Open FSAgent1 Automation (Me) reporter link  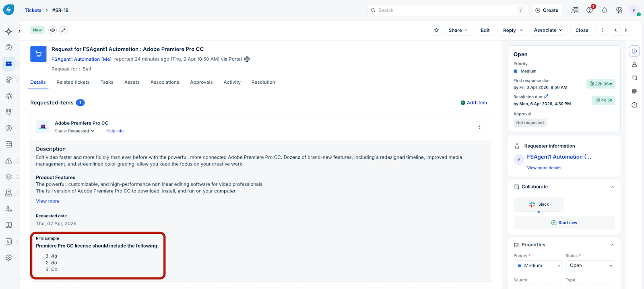coord(82,59)
